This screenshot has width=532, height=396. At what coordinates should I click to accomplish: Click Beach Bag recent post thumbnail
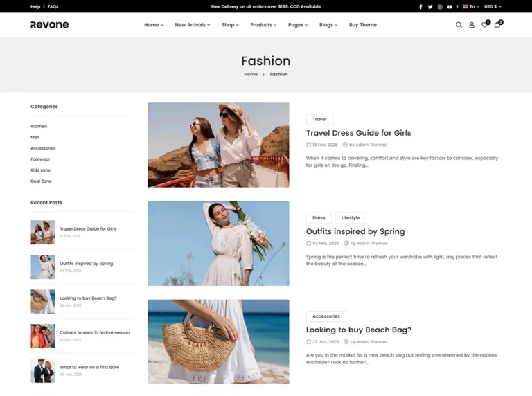click(43, 301)
